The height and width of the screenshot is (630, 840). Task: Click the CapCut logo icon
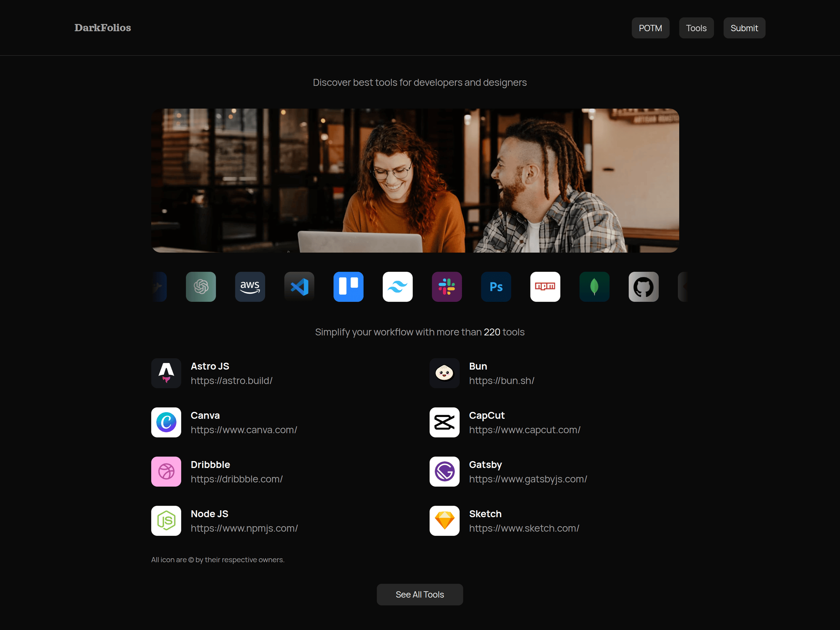(x=444, y=422)
